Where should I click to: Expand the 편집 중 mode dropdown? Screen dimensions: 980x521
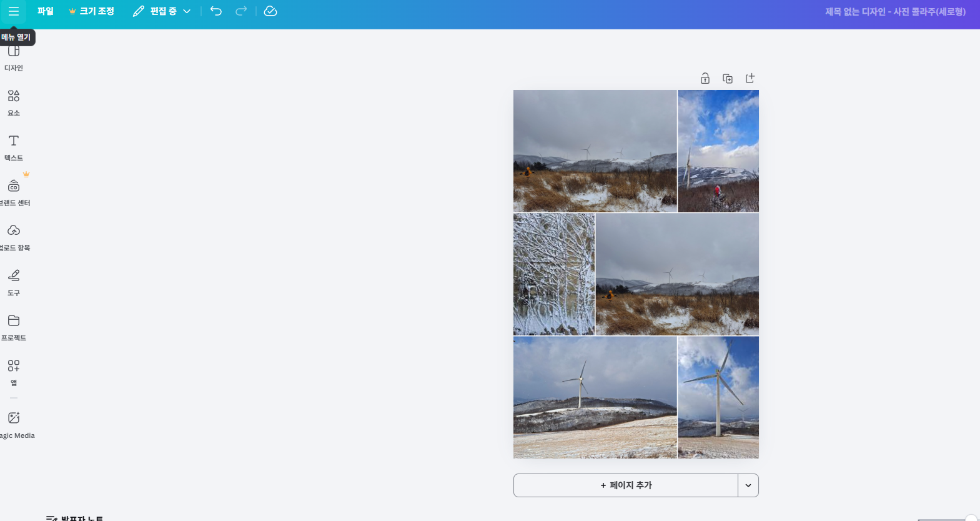click(x=162, y=11)
